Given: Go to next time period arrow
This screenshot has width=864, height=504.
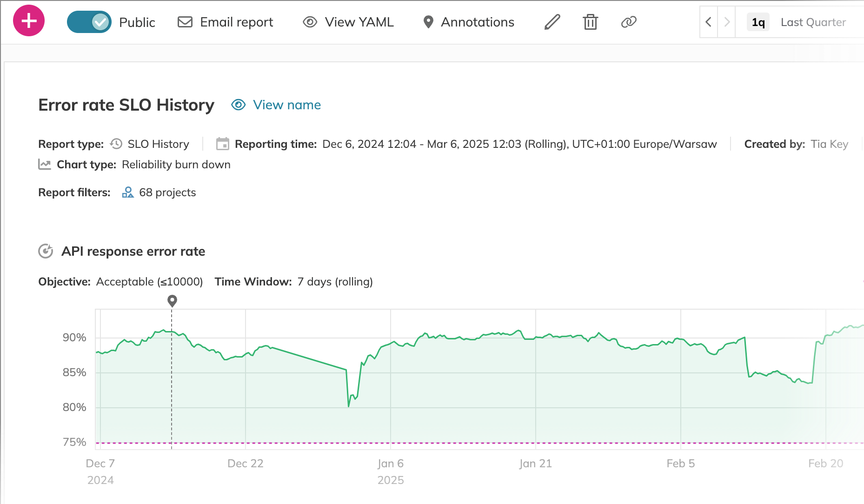Looking at the screenshot, I should tap(727, 22).
